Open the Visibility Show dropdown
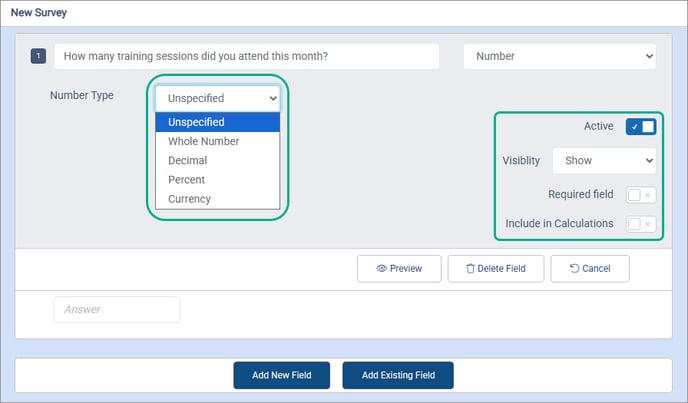 point(603,160)
